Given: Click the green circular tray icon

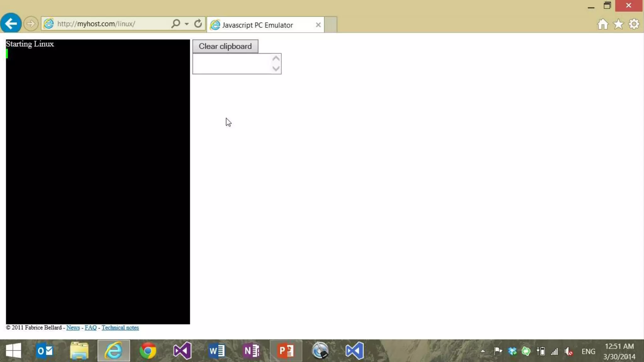Looking at the screenshot, I should pos(526,351).
